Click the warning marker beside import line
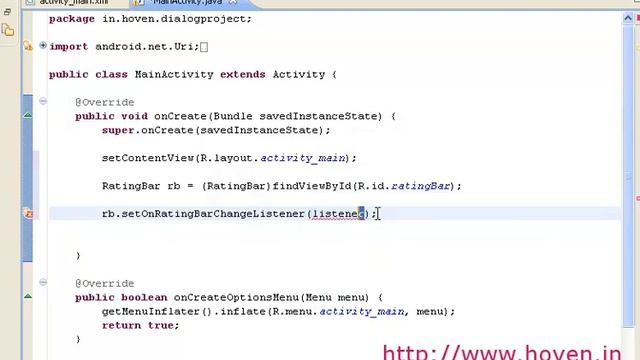This screenshot has height=360, width=640. [28, 46]
